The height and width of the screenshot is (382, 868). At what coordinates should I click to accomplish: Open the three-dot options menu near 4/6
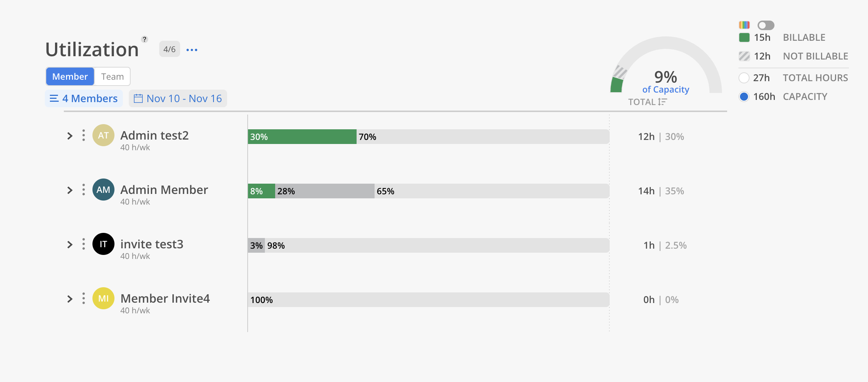point(192,50)
